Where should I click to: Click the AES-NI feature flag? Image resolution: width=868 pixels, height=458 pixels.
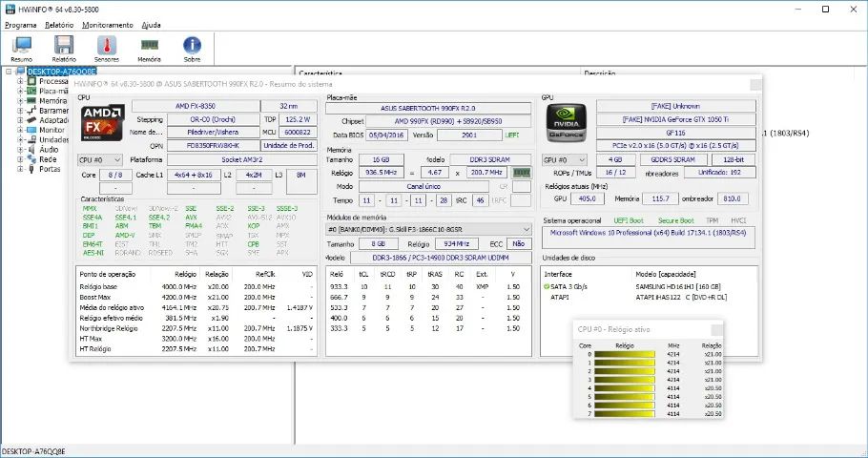click(x=93, y=253)
